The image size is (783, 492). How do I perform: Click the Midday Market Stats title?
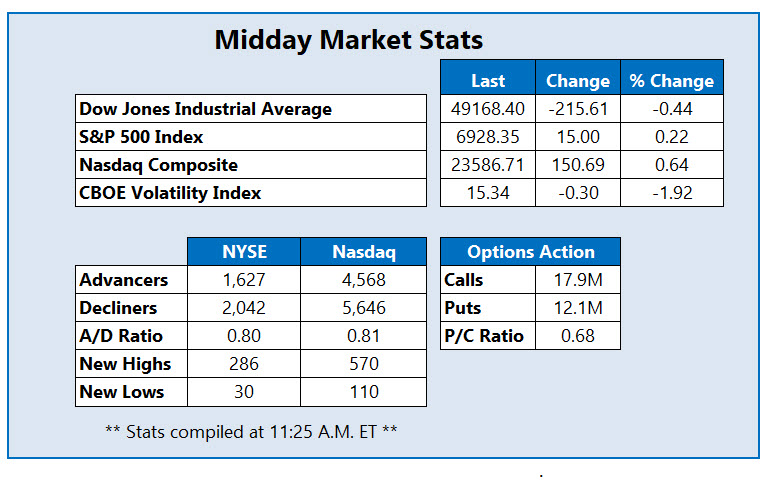pos(349,41)
